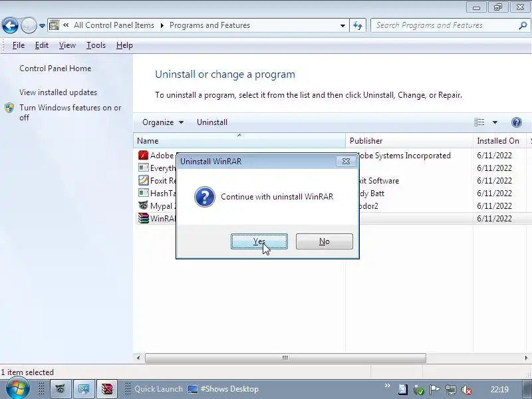Confirm uninstall by clicking Yes
Image resolution: width=532 pixels, height=399 pixels.
259,241
